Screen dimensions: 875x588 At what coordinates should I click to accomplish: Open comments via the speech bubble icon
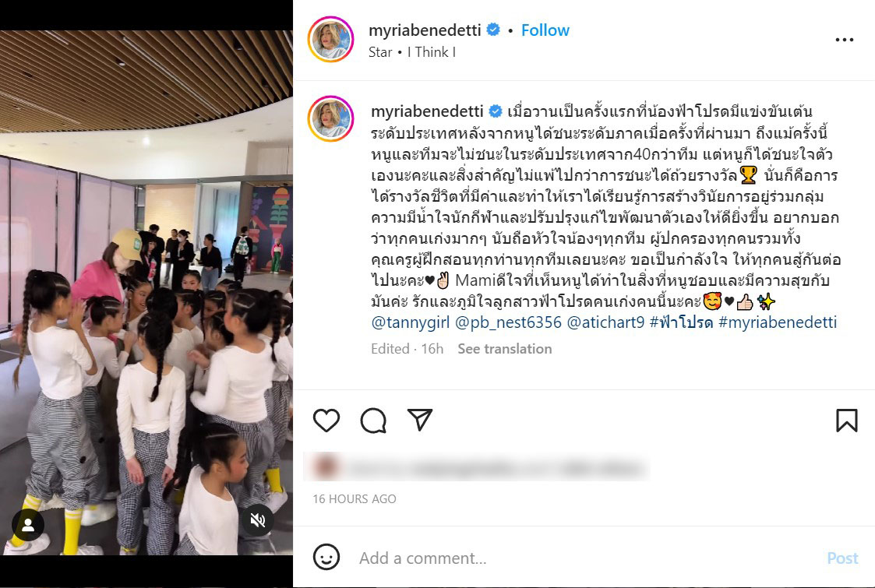pos(373,420)
